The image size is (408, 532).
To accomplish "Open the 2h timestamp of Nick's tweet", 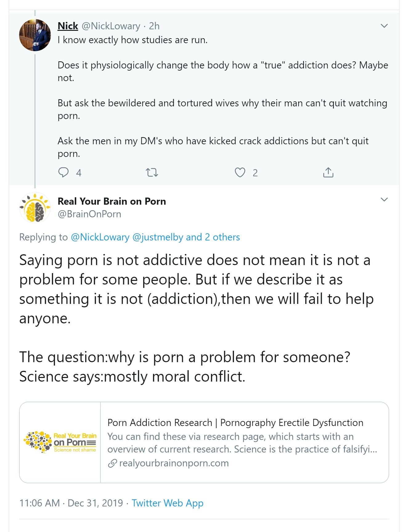I will pos(154,26).
